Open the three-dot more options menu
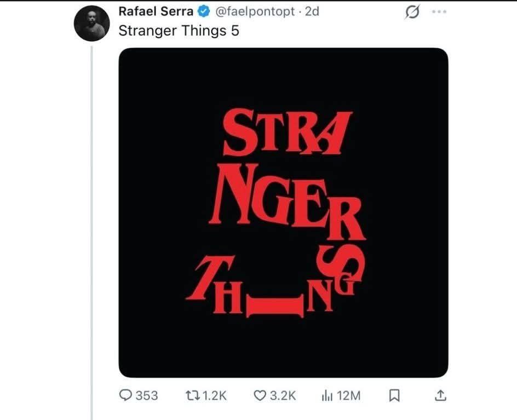Viewport: 517px width, 420px height. tap(439, 12)
